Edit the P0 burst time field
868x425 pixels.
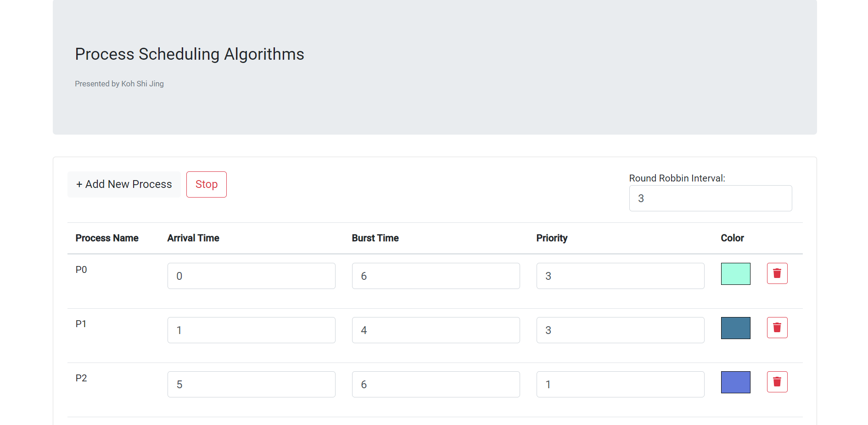point(436,276)
